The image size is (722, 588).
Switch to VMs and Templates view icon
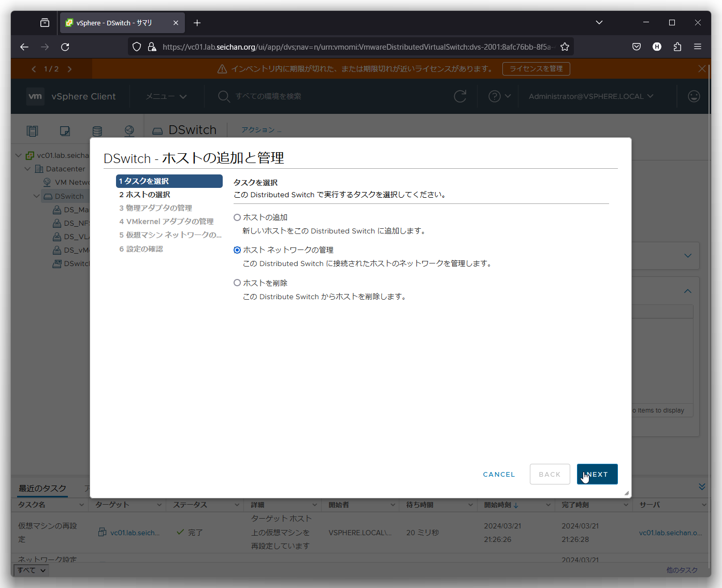65,131
